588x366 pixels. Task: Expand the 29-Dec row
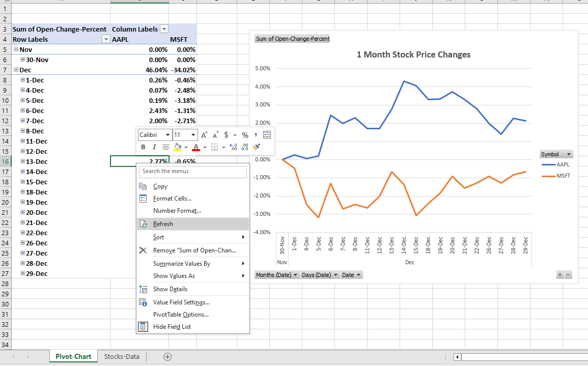pos(22,273)
